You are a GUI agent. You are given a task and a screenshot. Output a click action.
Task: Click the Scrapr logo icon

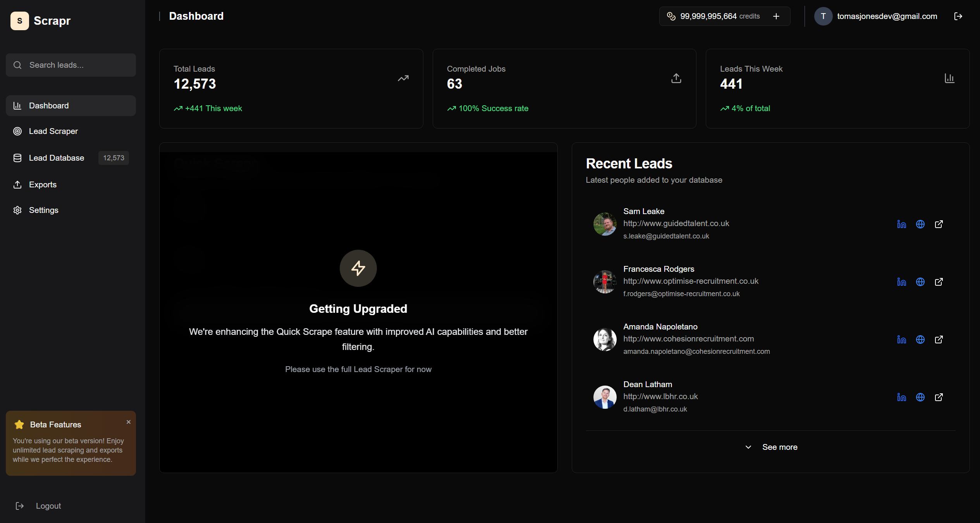19,21
